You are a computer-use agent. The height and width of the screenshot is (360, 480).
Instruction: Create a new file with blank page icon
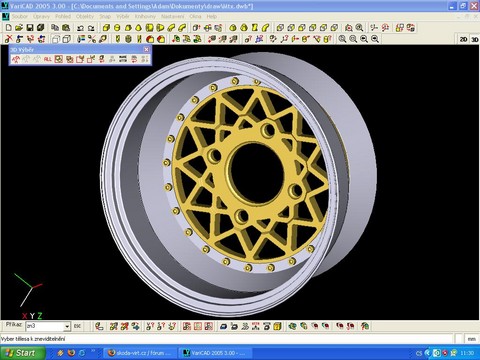(x=8, y=28)
